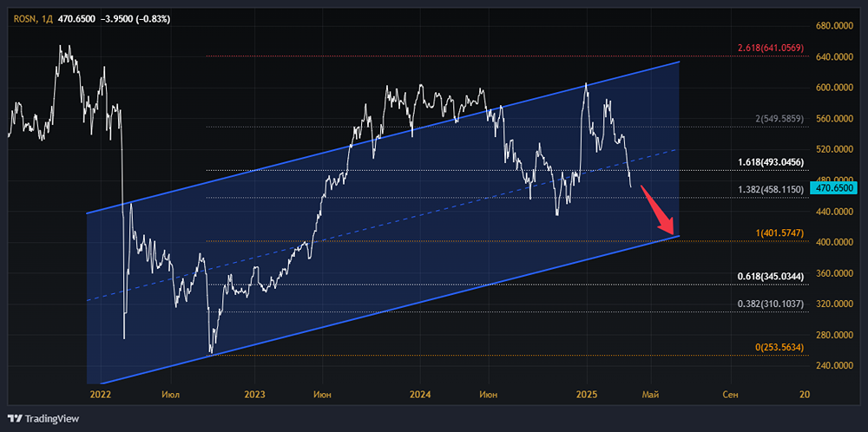Viewport: 868px width, 432px height.
Task: Click the 1.618(493.0456) Fibonacci level label
Action: (x=770, y=162)
